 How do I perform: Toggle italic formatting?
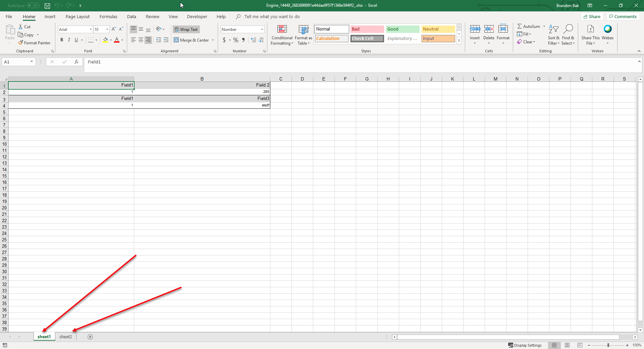pyautogui.click(x=69, y=40)
